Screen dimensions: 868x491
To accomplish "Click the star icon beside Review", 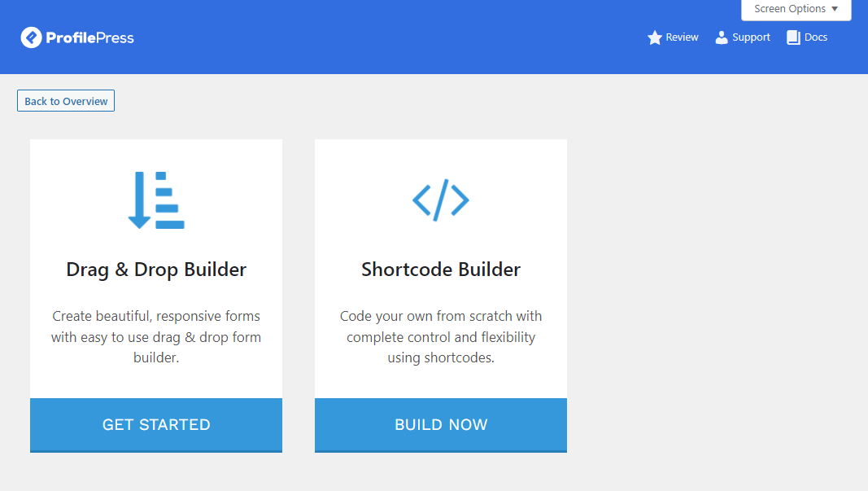I will [x=654, y=37].
